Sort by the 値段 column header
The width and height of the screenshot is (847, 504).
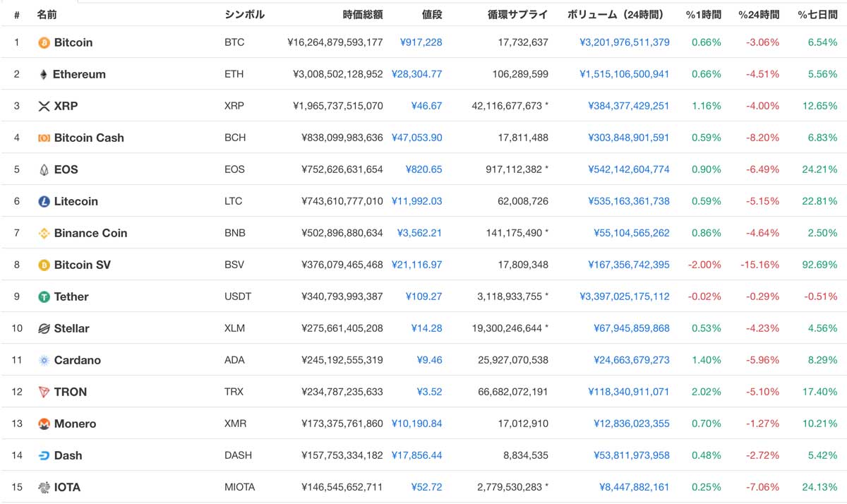click(x=432, y=14)
